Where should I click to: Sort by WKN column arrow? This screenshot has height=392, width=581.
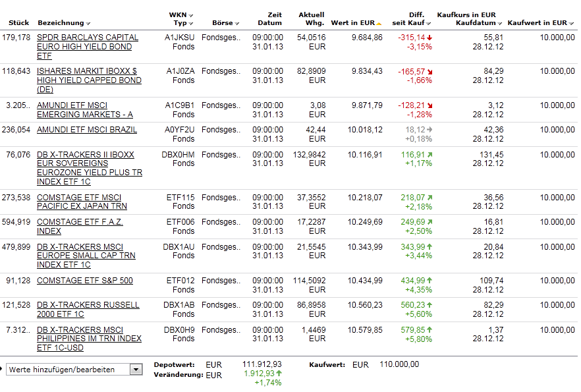191,16
